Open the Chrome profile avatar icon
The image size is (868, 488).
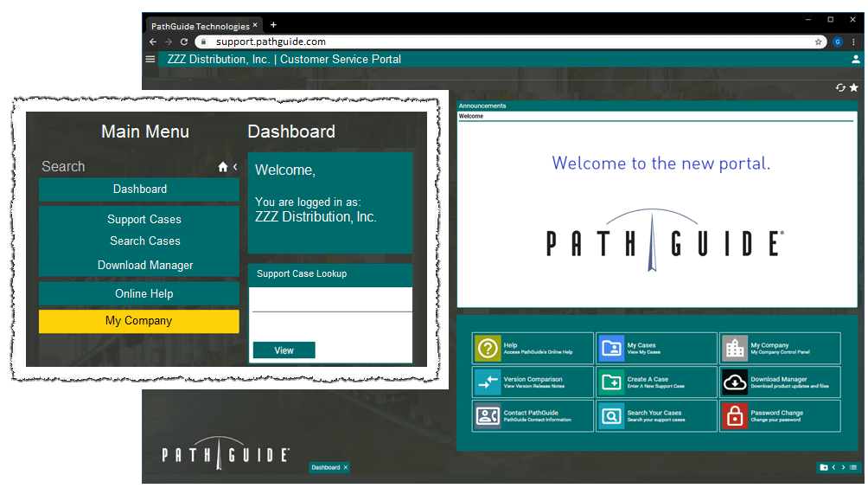coord(838,42)
